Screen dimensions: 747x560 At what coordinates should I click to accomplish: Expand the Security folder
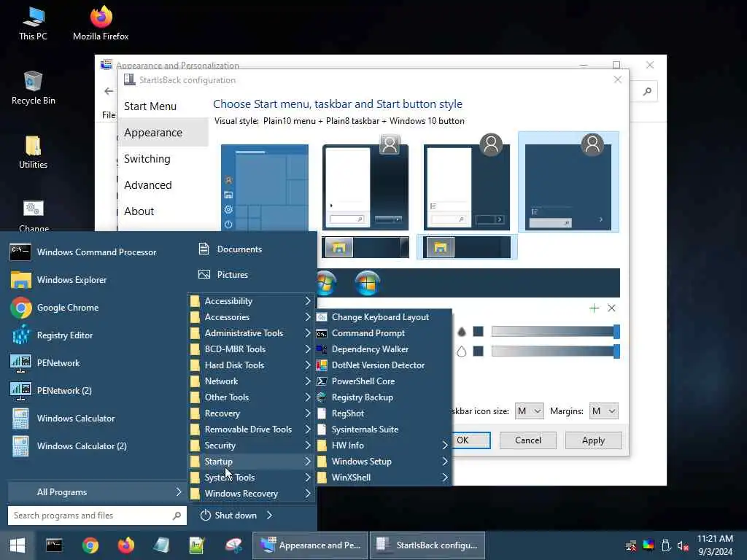(251, 446)
